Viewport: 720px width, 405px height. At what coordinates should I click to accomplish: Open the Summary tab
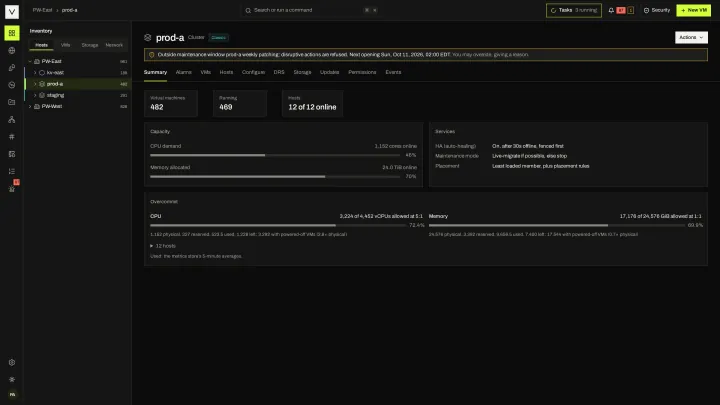(x=155, y=72)
